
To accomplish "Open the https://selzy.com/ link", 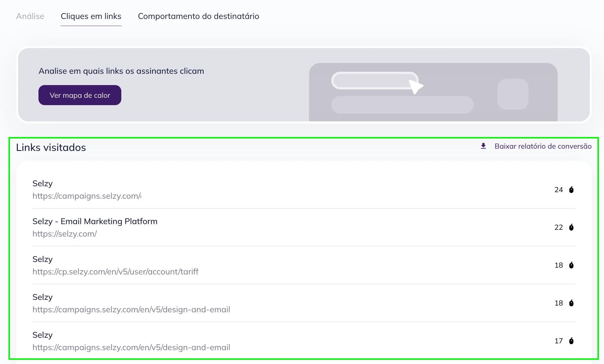I will (x=65, y=234).
